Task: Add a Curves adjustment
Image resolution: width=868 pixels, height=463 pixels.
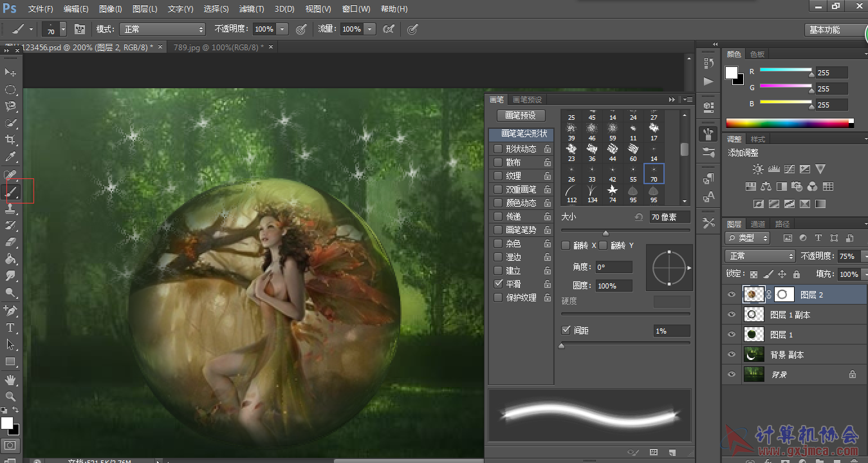Action: (x=789, y=169)
